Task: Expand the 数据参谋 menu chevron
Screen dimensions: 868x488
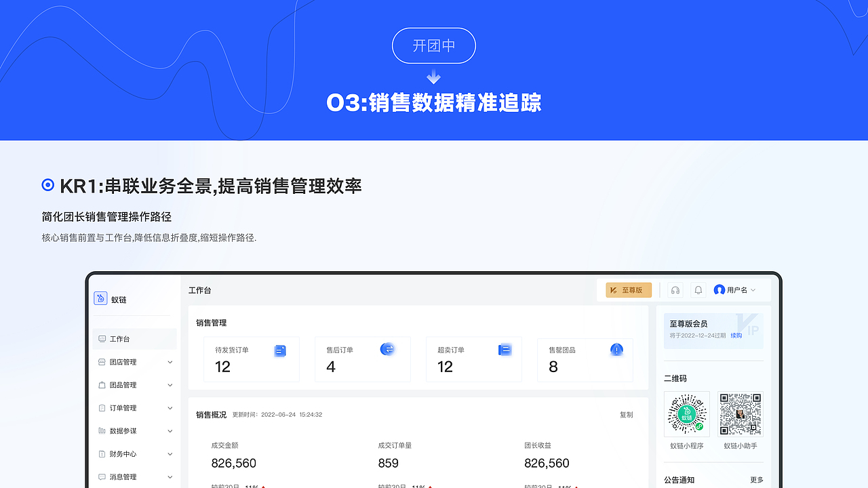Action: coord(170,431)
